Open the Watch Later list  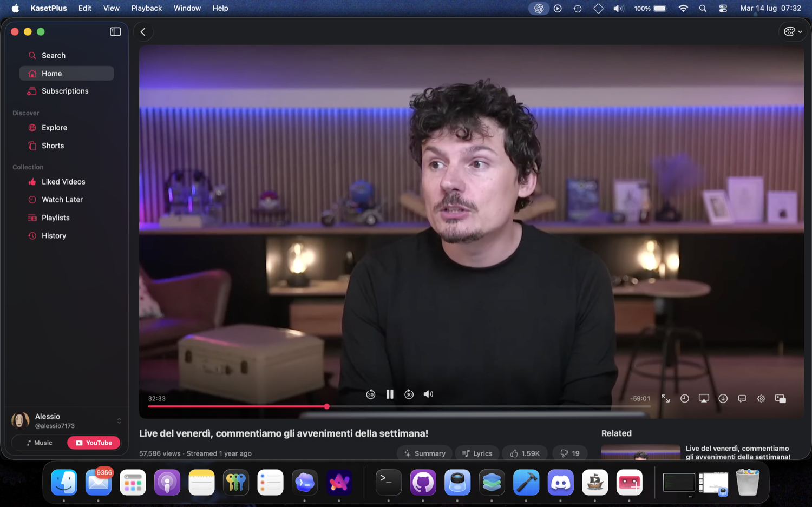(x=67, y=200)
